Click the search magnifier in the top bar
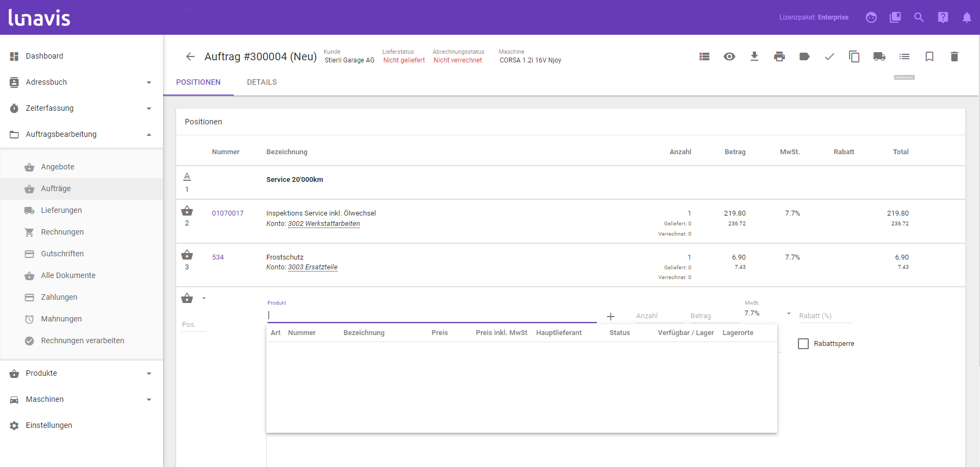 pos(919,17)
